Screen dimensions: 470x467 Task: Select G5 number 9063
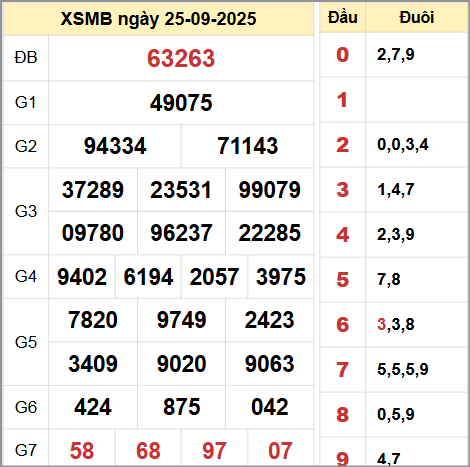click(270, 364)
